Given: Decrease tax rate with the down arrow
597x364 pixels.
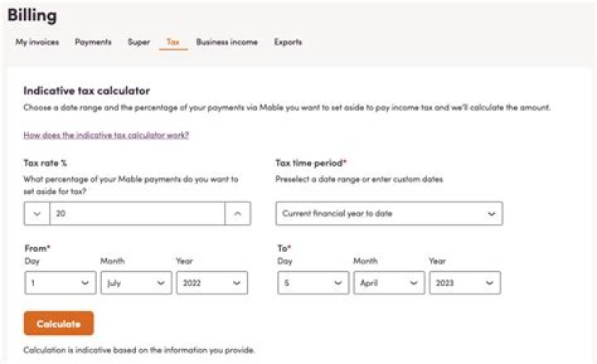Looking at the screenshot, I should pyautogui.click(x=36, y=214).
